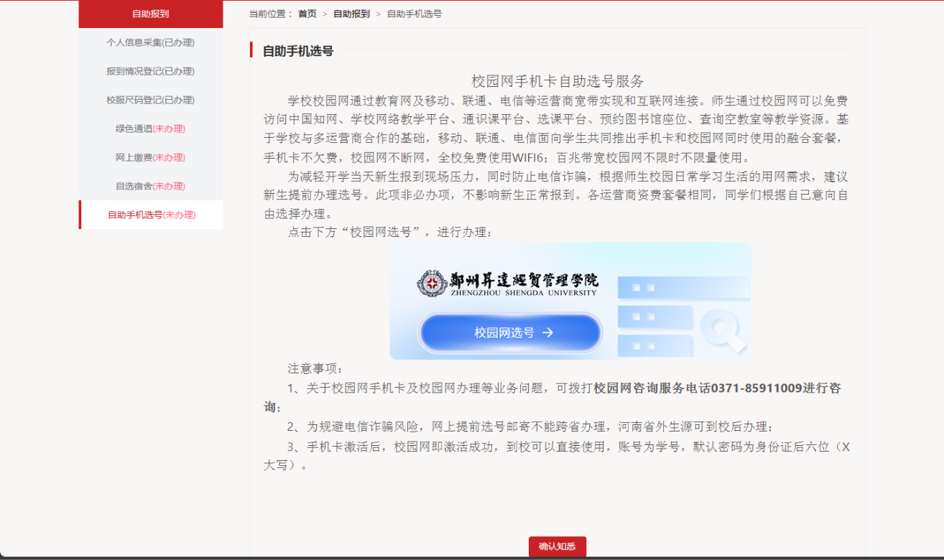Click 自助手机选号 at end of breadcrumb
Viewport: 944px width, 560px height.
tap(414, 14)
